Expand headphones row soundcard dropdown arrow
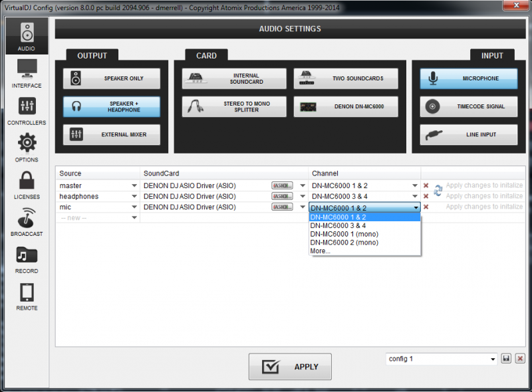The height and width of the screenshot is (392, 532). 303,197
